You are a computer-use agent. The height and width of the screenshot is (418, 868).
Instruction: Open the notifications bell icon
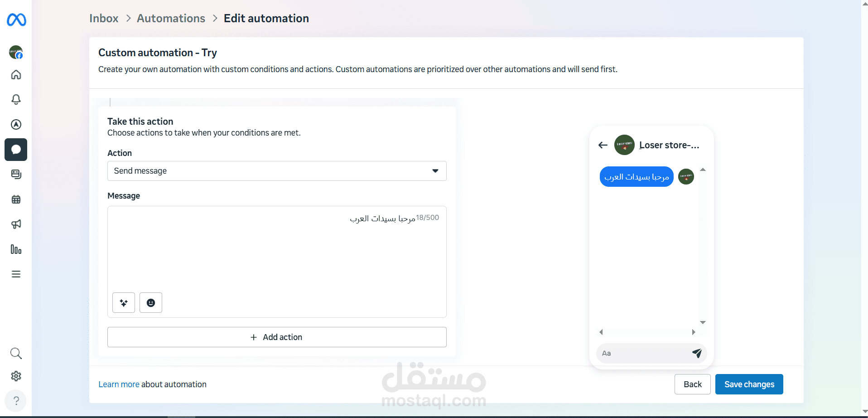[16, 99]
